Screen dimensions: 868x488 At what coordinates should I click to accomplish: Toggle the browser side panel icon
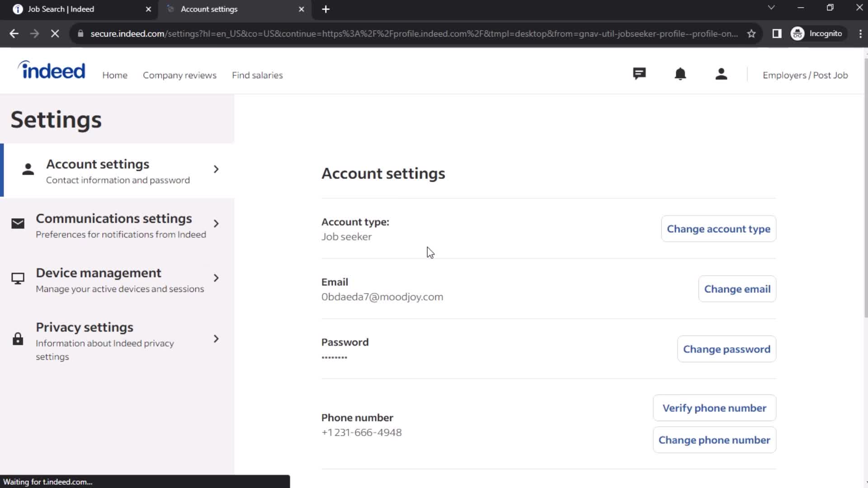point(777,33)
